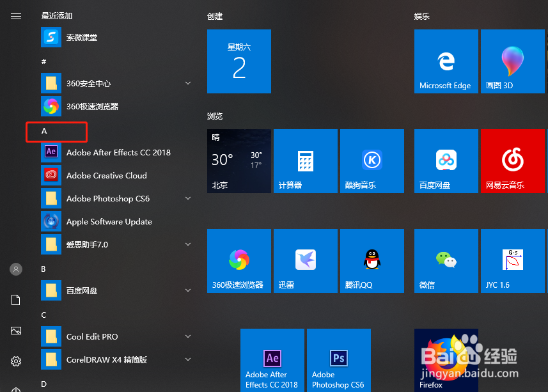Screen dimensions: 548x392
Task: Open the 索微课堂 app icon
Action: 51,37
